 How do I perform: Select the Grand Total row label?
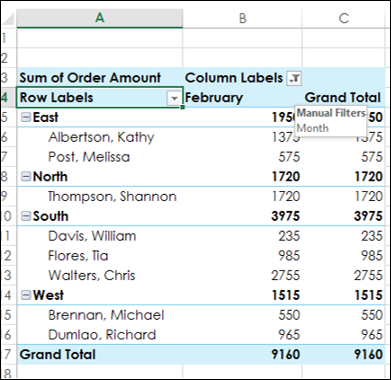click(58, 354)
